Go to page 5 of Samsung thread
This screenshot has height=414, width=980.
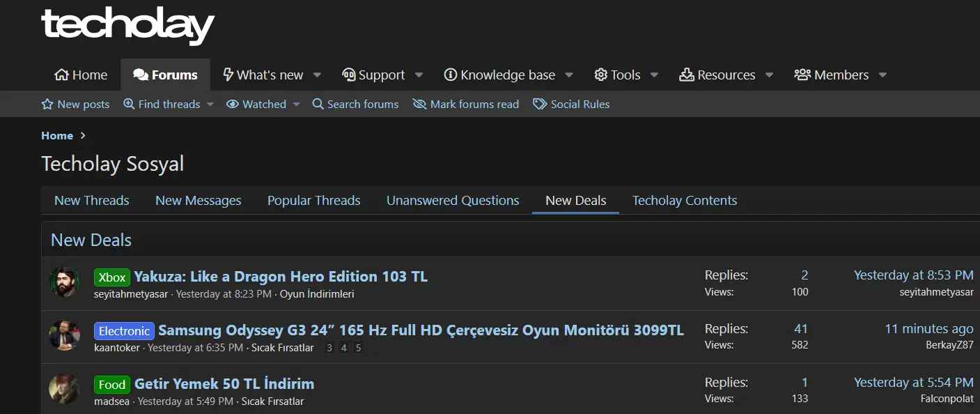[358, 348]
